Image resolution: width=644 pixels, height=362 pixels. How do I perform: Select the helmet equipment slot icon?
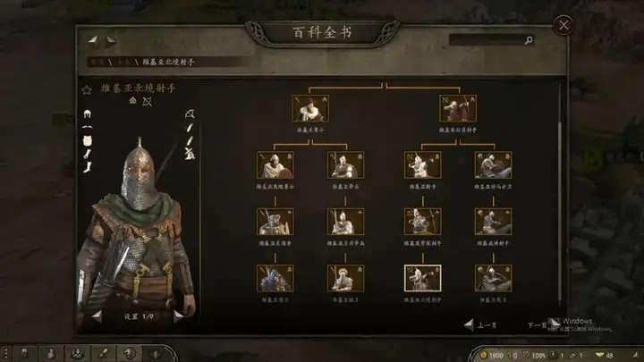point(87,114)
